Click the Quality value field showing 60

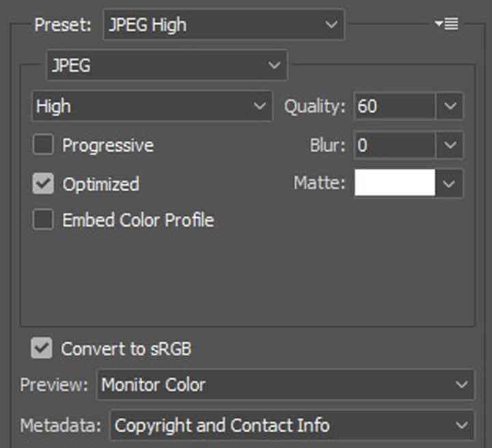click(x=394, y=106)
